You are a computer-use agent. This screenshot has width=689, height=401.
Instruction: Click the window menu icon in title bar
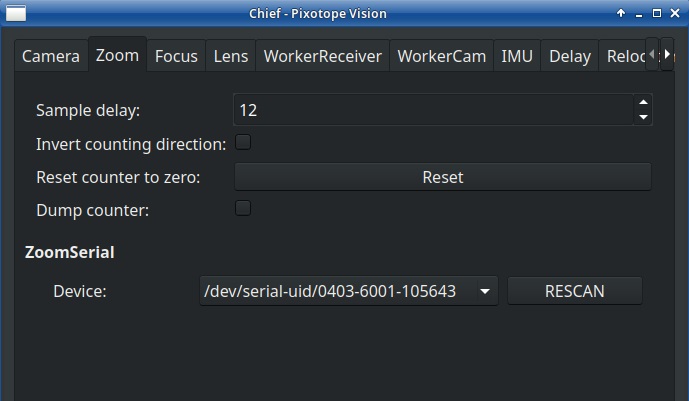tap(15, 13)
